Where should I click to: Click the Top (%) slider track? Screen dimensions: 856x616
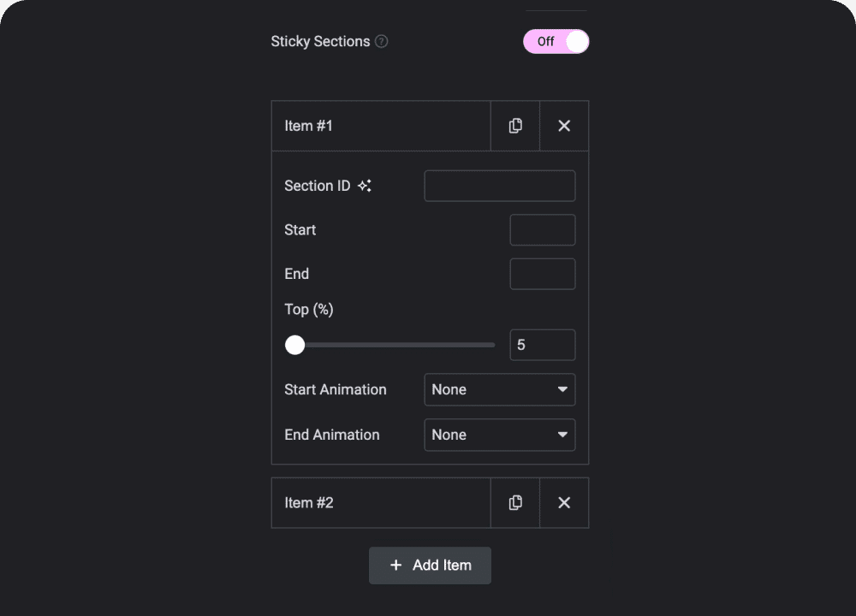(x=402, y=345)
